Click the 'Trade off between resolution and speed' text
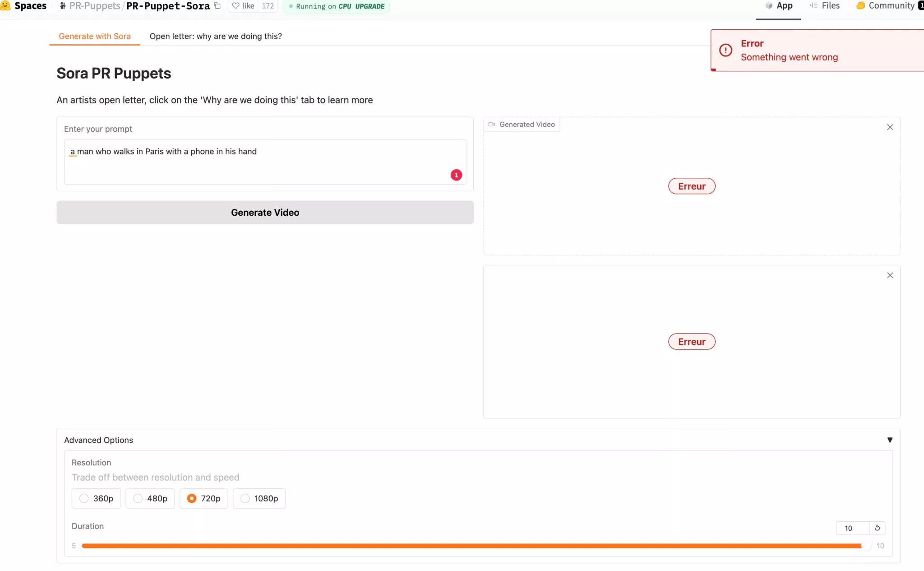 (x=155, y=478)
